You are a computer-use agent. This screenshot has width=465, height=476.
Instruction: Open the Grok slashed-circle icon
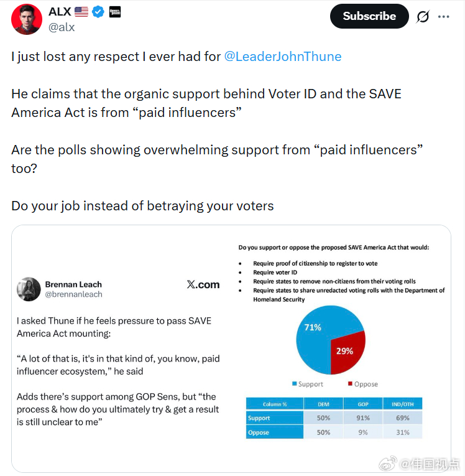423,17
